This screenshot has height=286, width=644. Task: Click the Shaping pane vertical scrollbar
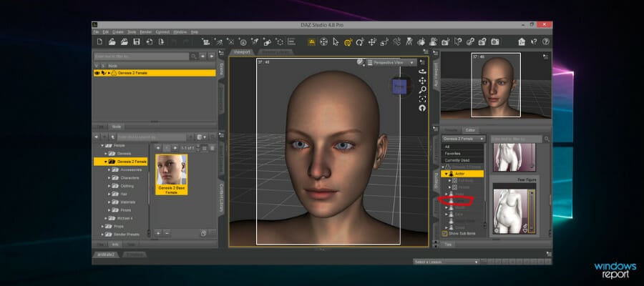point(550,199)
